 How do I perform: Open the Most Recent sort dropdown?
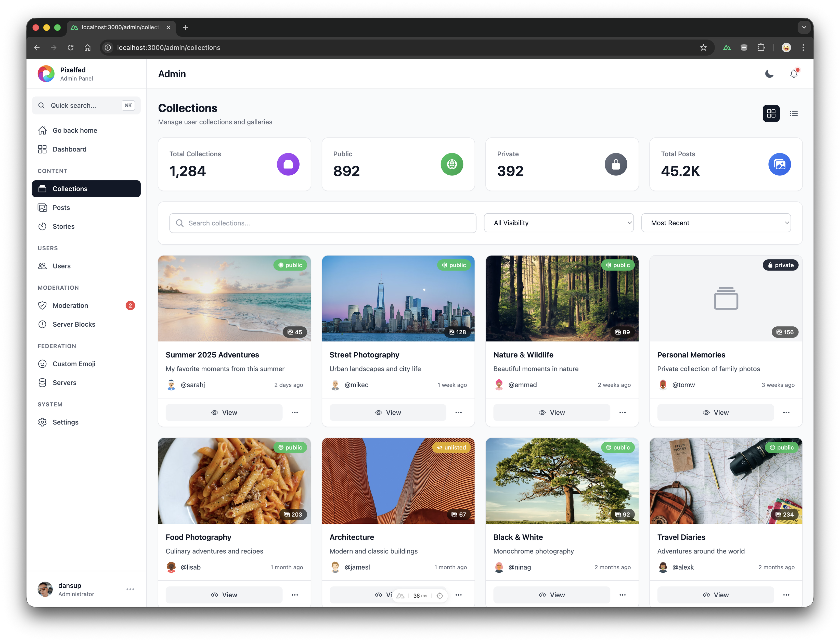pyautogui.click(x=716, y=223)
